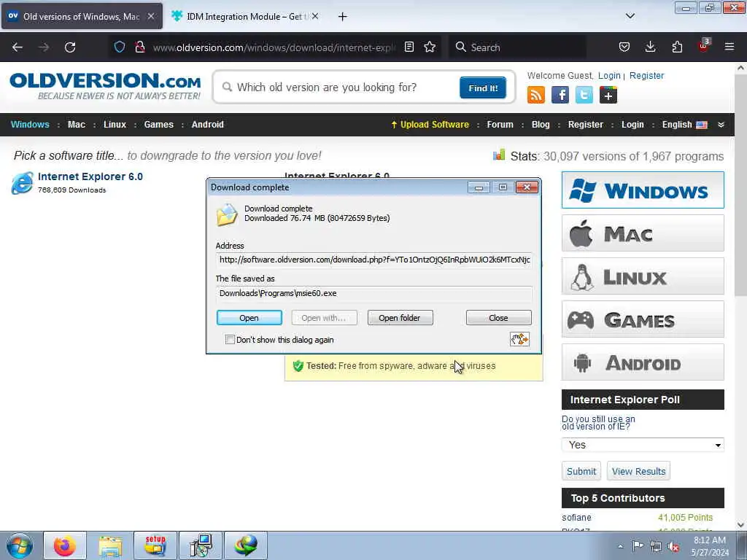
Task: Reload the page with the refresh icon
Action: point(70,47)
